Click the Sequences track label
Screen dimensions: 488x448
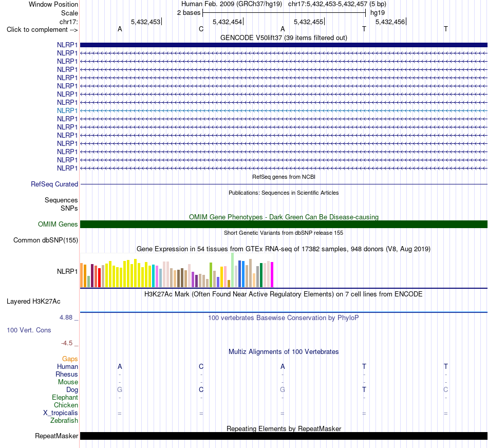click(61, 200)
